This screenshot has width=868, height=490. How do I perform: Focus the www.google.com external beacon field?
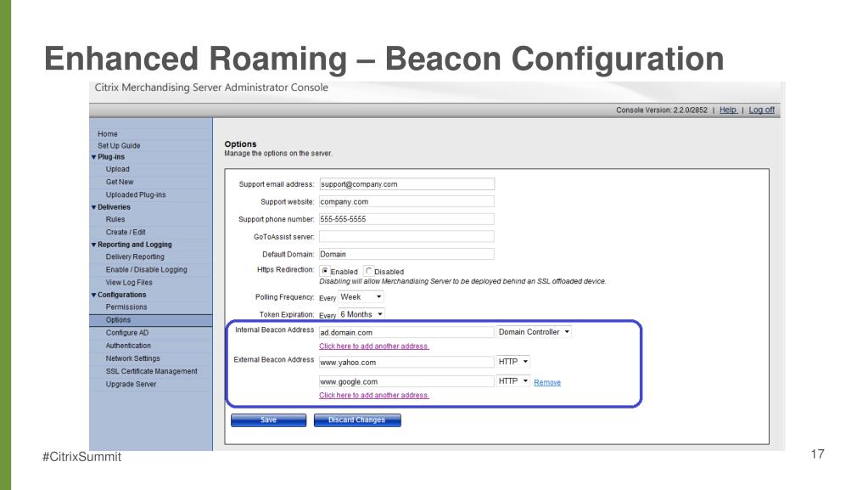point(406,381)
